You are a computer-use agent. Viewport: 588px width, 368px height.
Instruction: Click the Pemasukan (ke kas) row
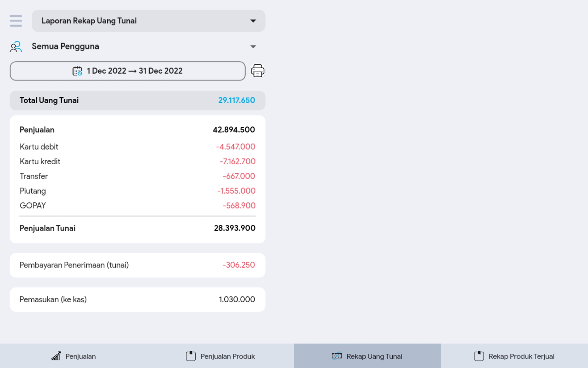tap(137, 300)
